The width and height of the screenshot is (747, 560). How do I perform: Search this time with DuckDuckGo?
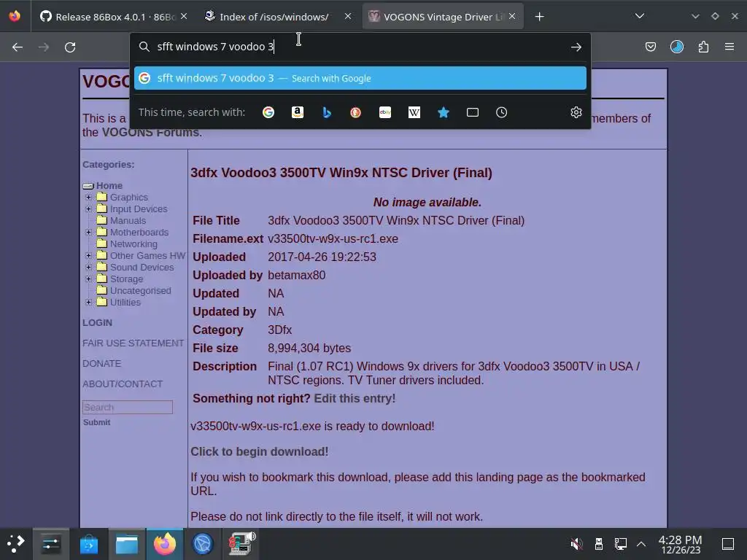tap(355, 112)
